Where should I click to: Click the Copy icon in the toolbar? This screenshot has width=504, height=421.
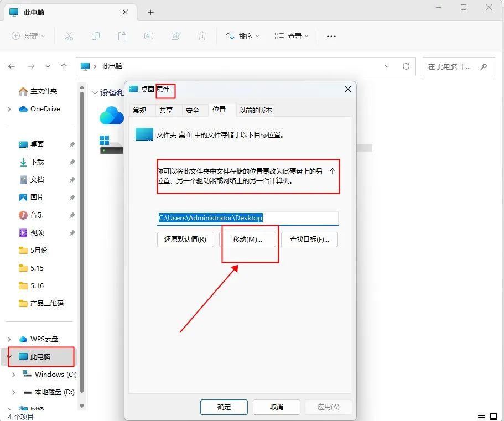[96, 36]
